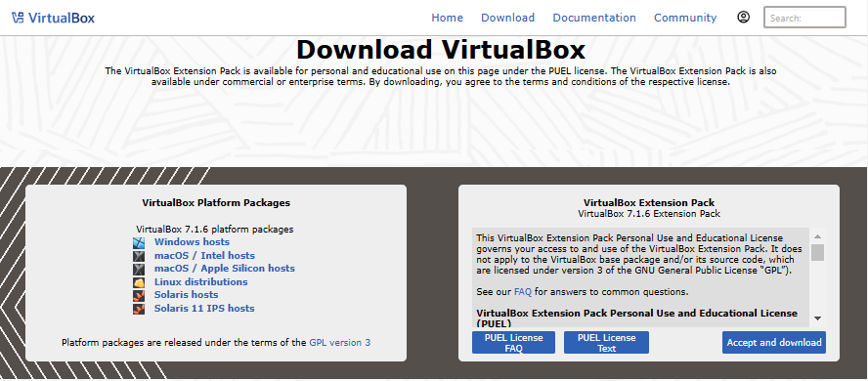868x381 pixels.
Task: Click the PUEL License FAQ button
Action: point(514,343)
